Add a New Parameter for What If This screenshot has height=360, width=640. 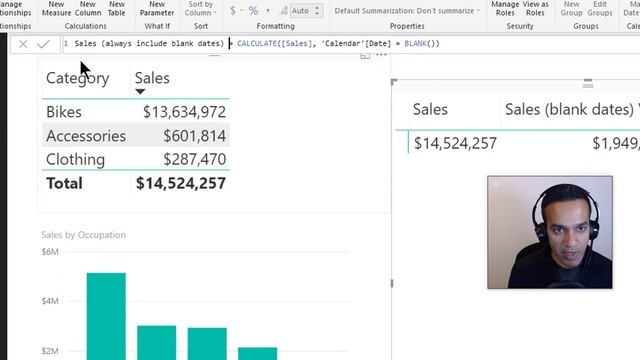(157, 9)
